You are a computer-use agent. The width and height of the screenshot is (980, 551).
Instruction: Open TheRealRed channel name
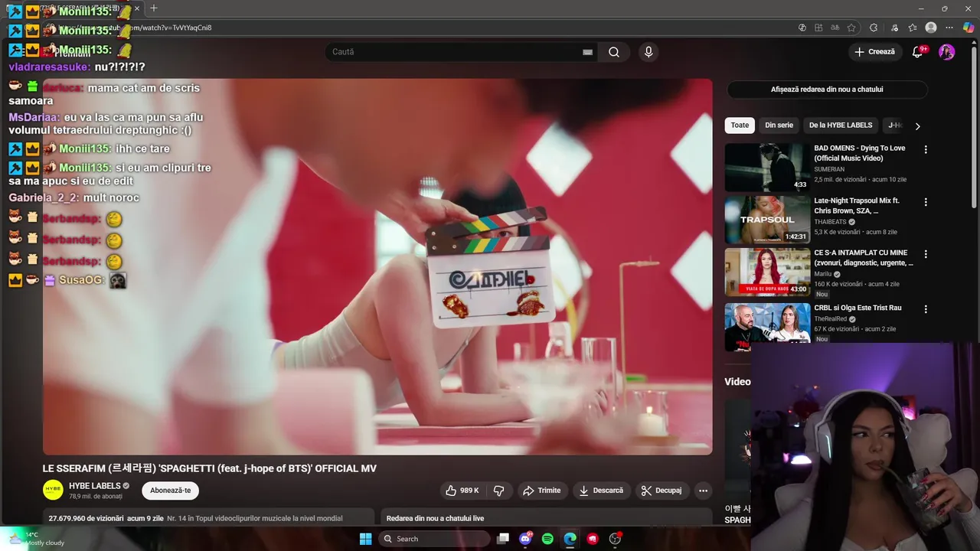(x=830, y=319)
